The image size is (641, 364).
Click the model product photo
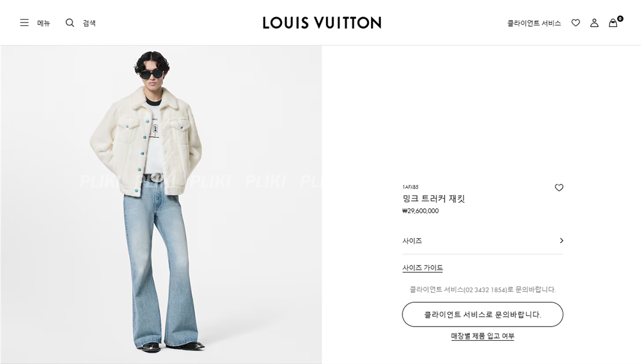[161, 205]
